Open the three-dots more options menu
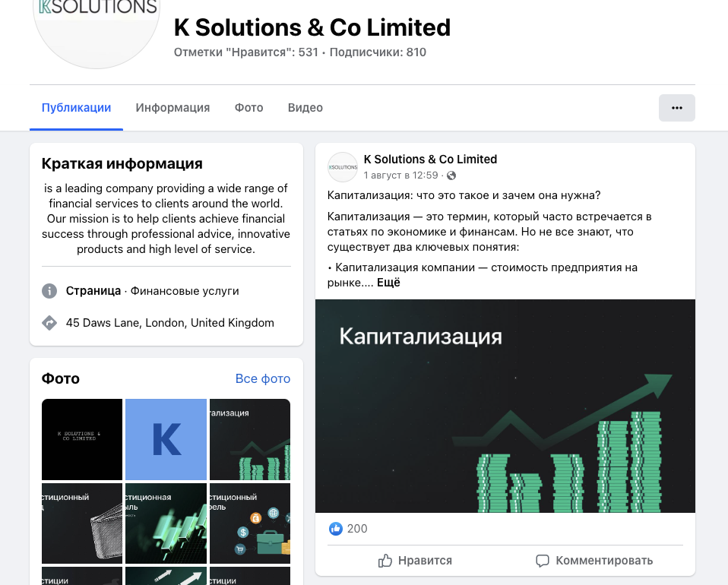 [x=676, y=108]
